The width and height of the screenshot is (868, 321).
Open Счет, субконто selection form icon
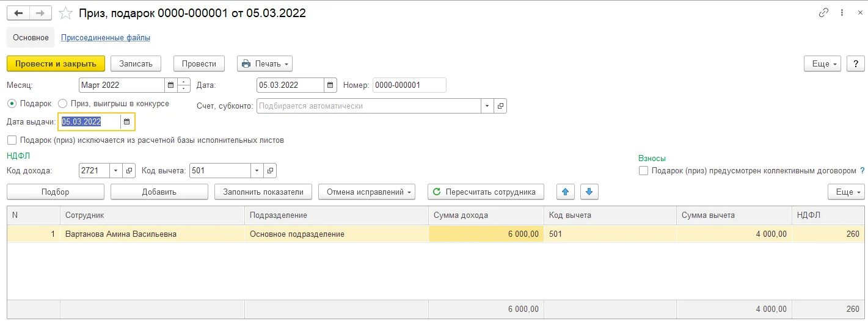pyautogui.click(x=500, y=106)
